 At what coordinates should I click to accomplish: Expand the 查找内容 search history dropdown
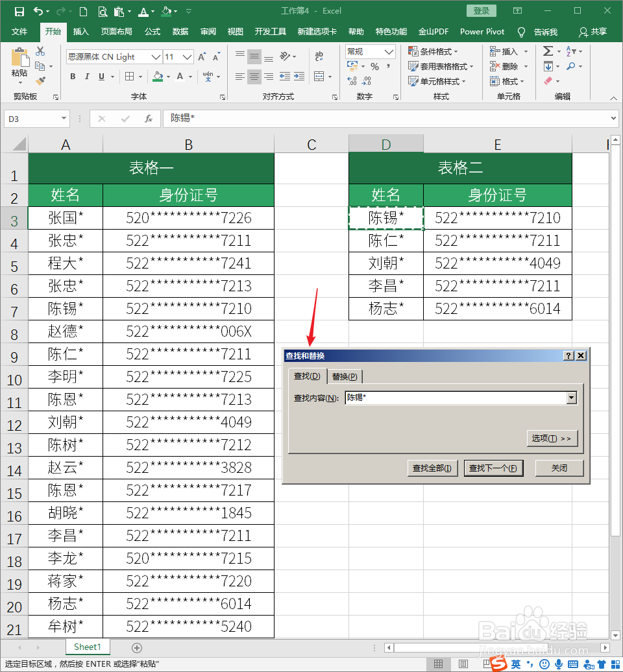[x=571, y=398]
